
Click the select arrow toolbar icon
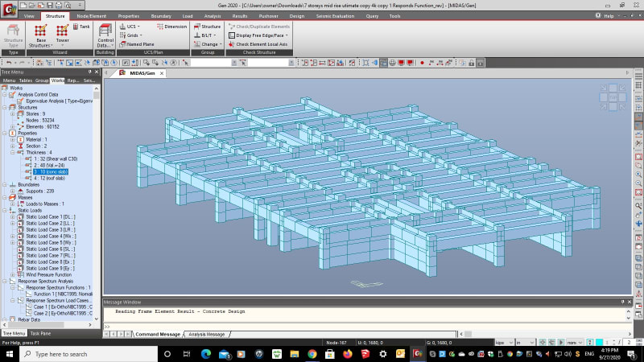(186, 63)
